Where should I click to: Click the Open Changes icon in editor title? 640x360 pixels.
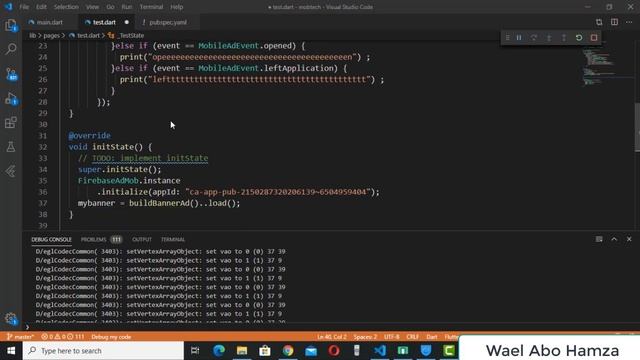pyautogui.click(x=599, y=22)
